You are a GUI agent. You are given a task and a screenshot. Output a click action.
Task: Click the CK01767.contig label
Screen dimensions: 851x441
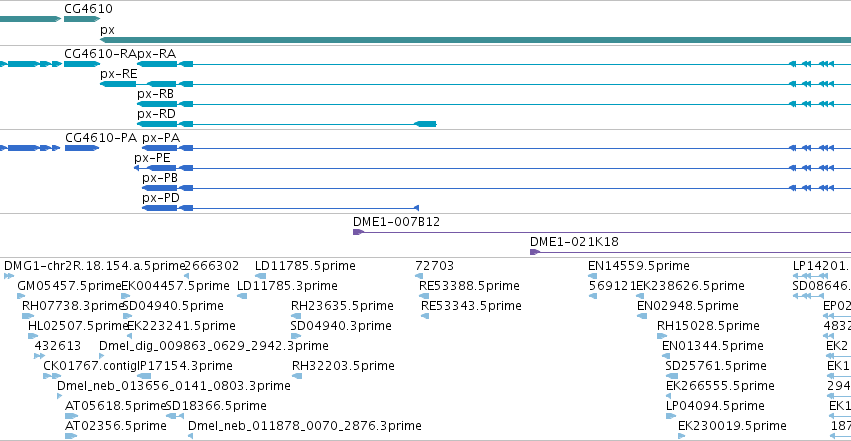coord(90,366)
